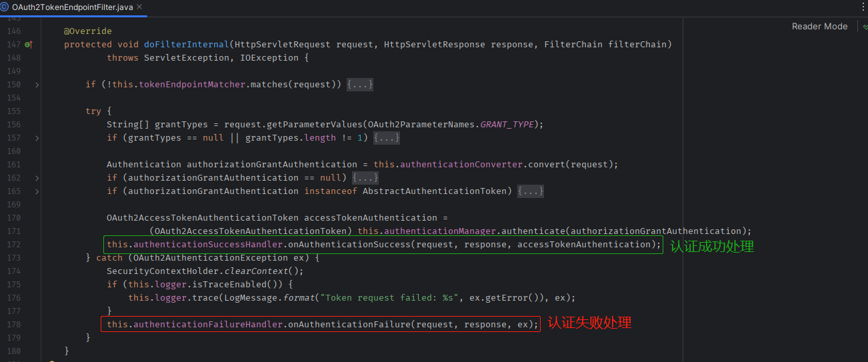
Task: Click the {...} placeholder after instanceof AbstractAuthenticationToken
Action: pyautogui.click(x=531, y=191)
